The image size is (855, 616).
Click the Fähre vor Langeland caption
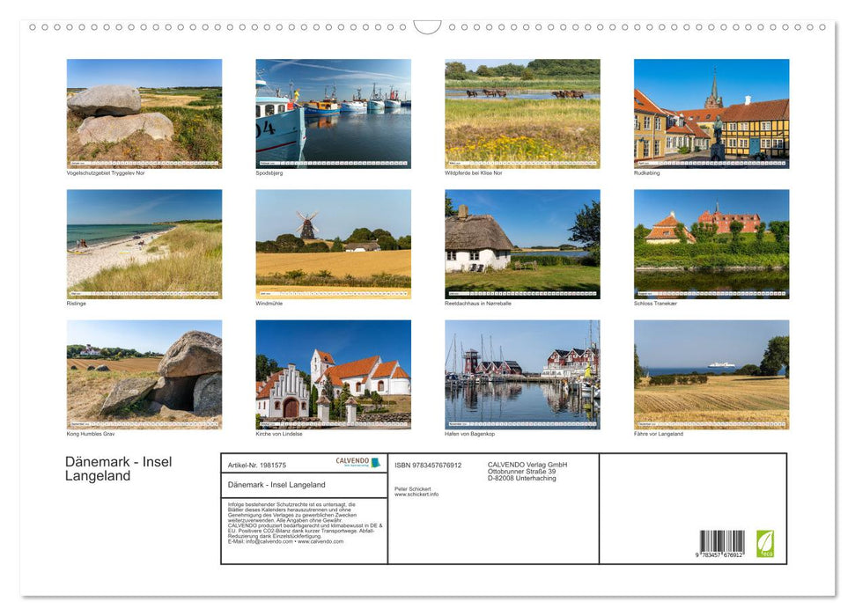(659, 434)
